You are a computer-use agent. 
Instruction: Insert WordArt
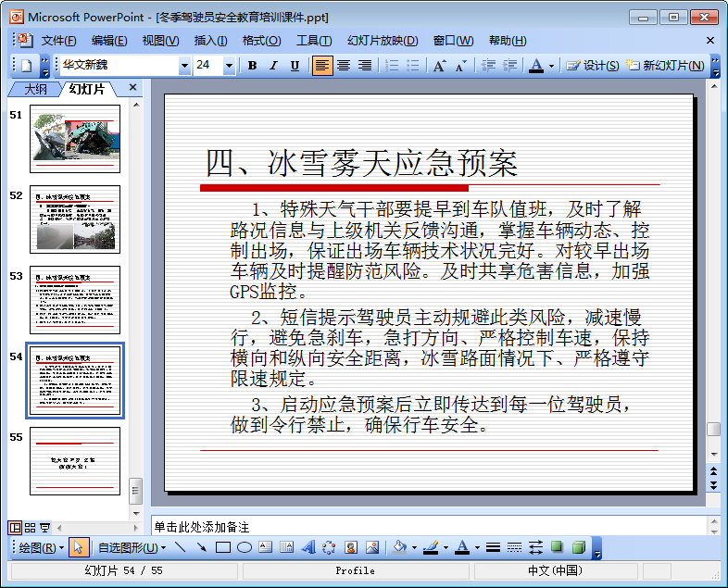point(308,547)
